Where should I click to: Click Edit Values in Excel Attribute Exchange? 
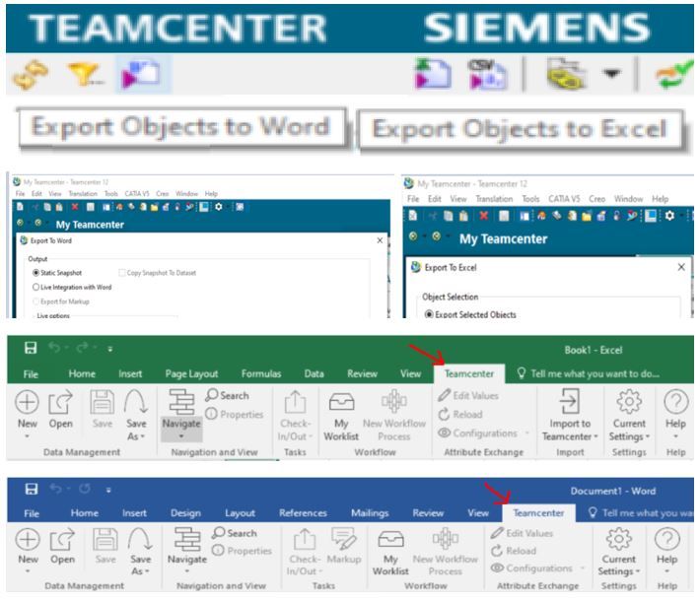[x=468, y=395]
